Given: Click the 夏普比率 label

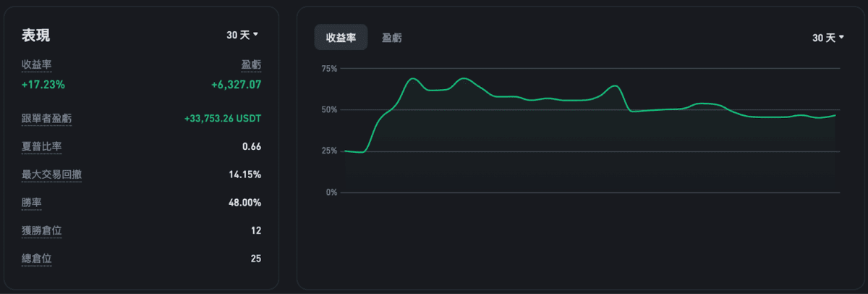Looking at the screenshot, I should 41,147.
